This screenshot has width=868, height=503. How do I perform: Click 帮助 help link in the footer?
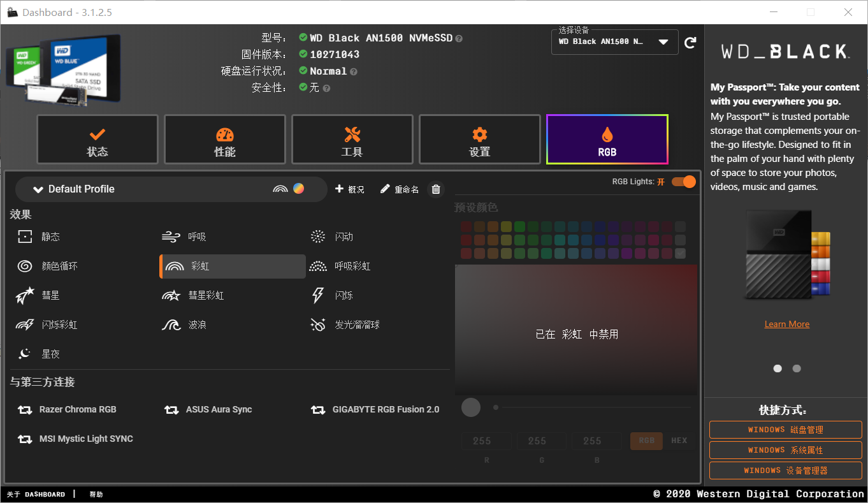point(96,494)
